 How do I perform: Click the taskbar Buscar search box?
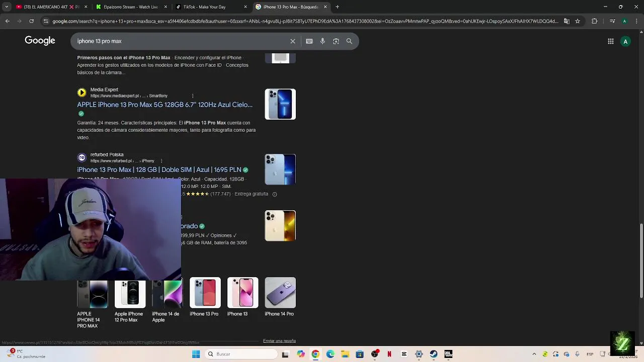242,354
